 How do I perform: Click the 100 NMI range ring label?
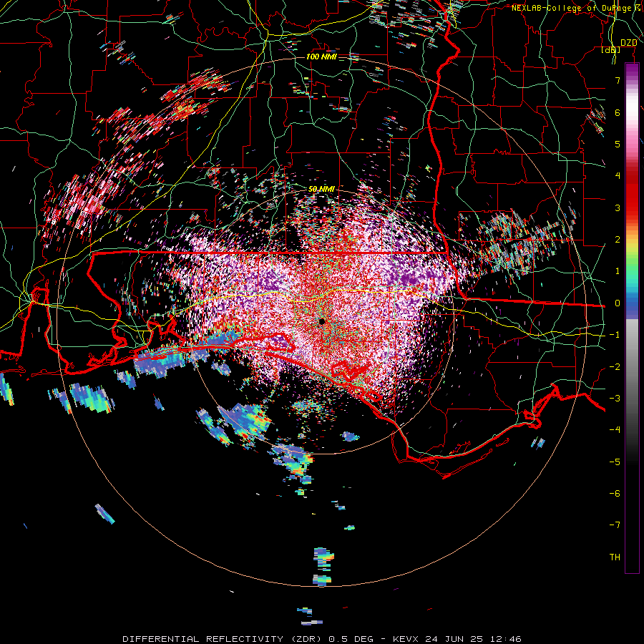321,57
